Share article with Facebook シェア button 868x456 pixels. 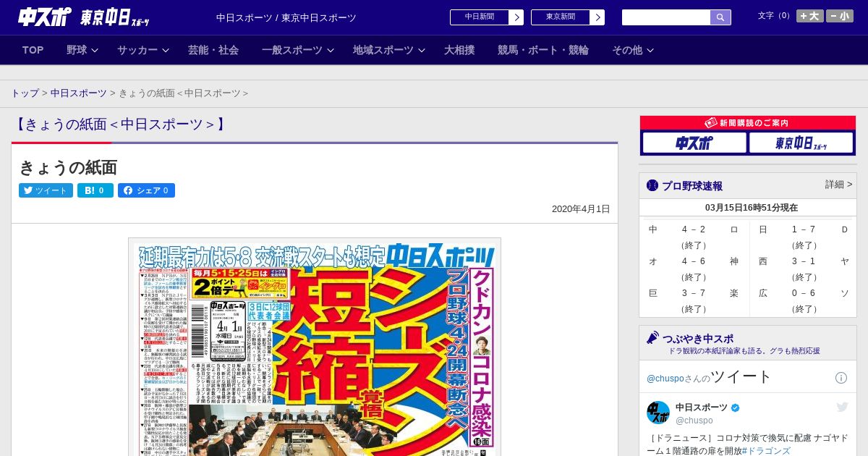click(x=146, y=190)
